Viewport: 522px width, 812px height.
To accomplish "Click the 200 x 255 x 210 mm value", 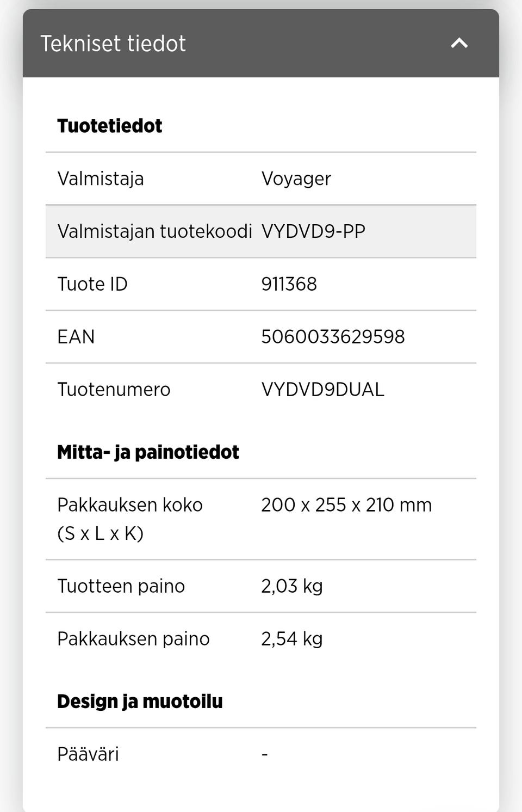I will pos(346,505).
